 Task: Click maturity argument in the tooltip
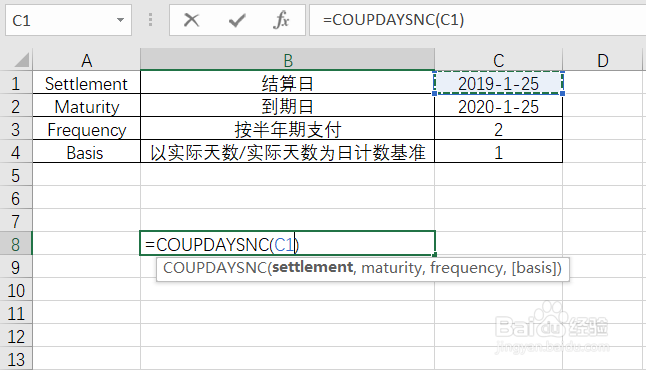pyautogui.click(x=391, y=268)
